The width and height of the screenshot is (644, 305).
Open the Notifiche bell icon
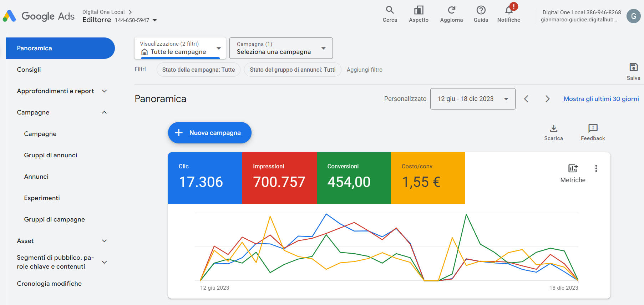pos(508,10)
